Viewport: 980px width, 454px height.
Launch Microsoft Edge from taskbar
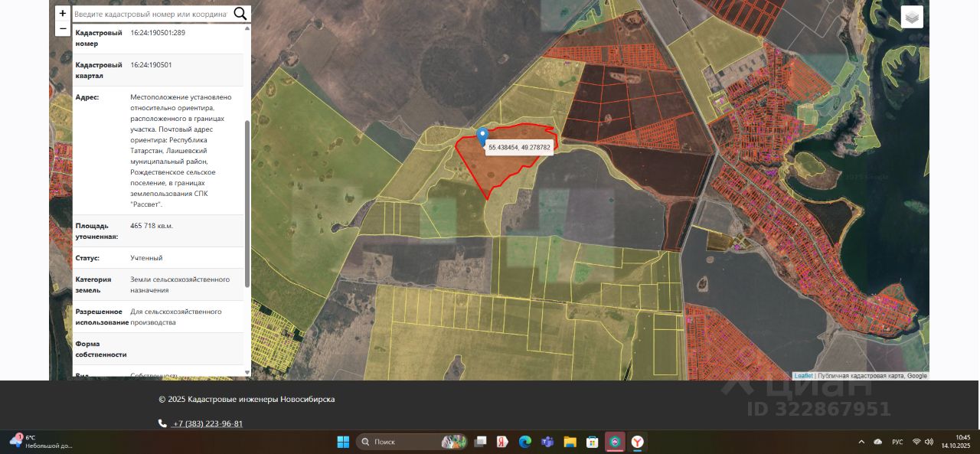pyautogui.click(x=524, y=442)
